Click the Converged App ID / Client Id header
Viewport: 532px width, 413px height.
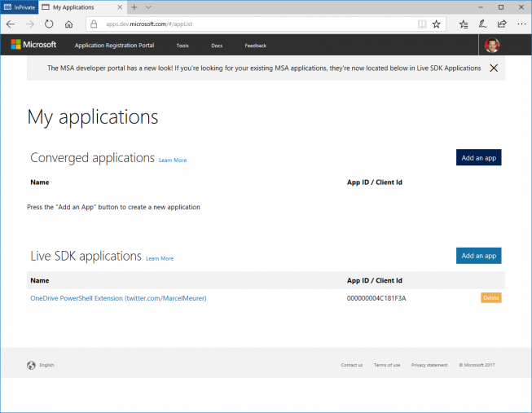375,182
